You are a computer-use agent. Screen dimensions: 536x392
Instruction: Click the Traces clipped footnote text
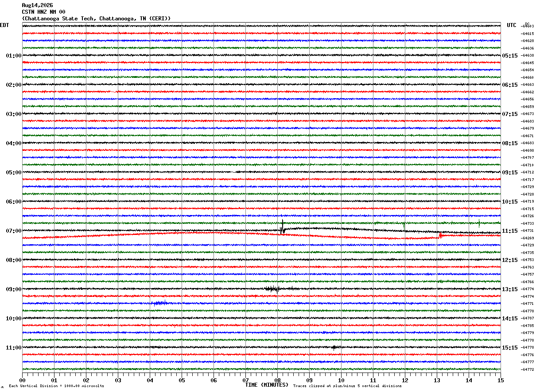point(347,386)
